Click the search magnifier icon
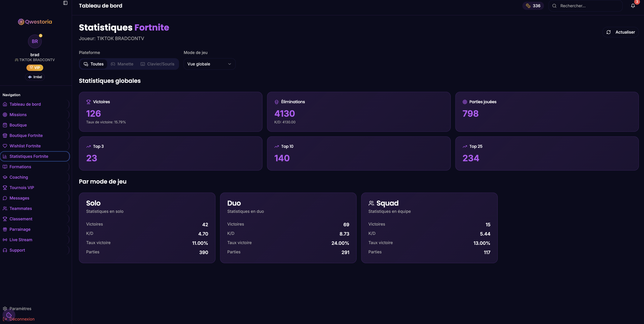Screen dimensions: 644x324 coord(554,6)
